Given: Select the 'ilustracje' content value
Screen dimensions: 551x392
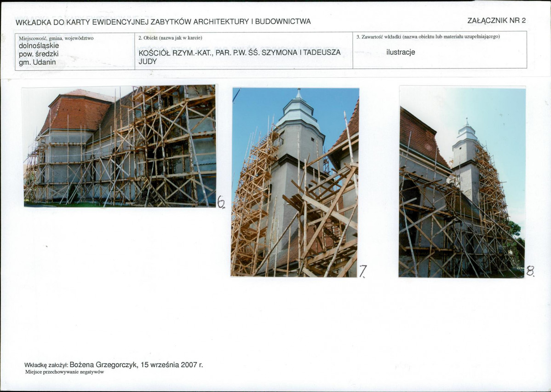Looking at the screenshot, I should pos(401,52).
